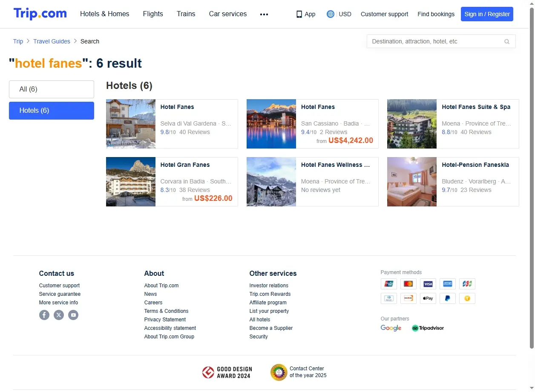Open Hotel-Pension Faneskla thumbnail image
This screenshot has height=392, width=535.
tap(412, 182)
